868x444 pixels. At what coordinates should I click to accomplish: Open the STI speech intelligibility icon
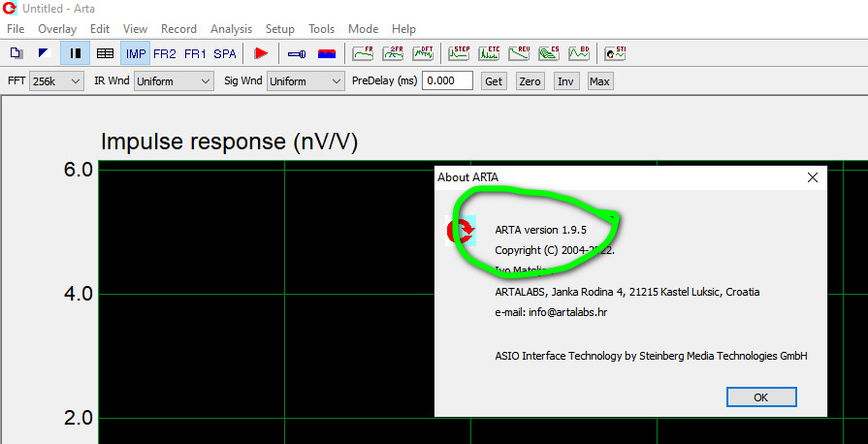click(x=615, y=53)
